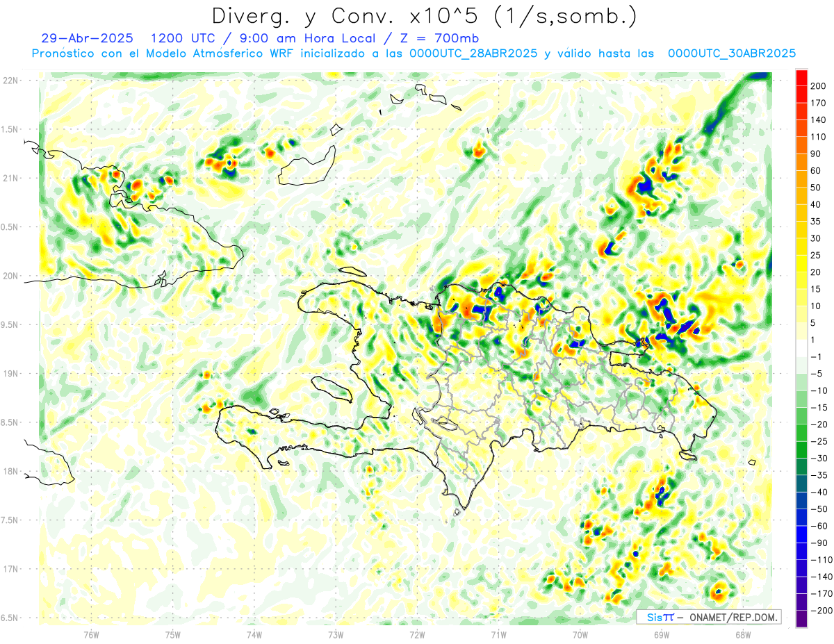Click the '69W' longitude label
834x644 pixels.
(662, 635)
